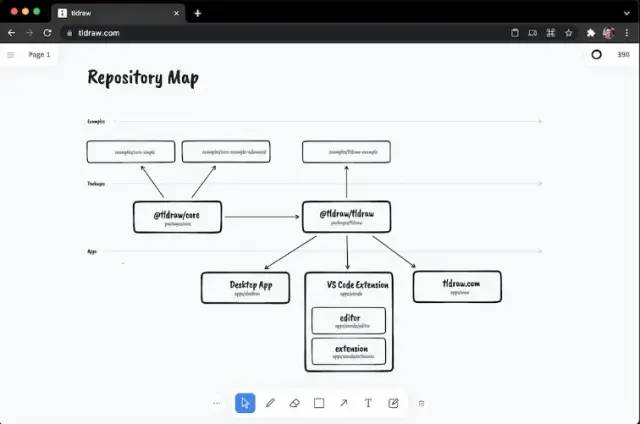The image size is (640, 424).
Task: Select the Desktop App box
Action: coord(245,288)
